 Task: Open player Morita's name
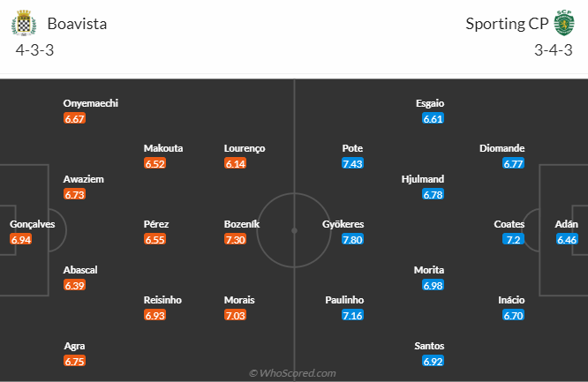(x=430, y=270)
